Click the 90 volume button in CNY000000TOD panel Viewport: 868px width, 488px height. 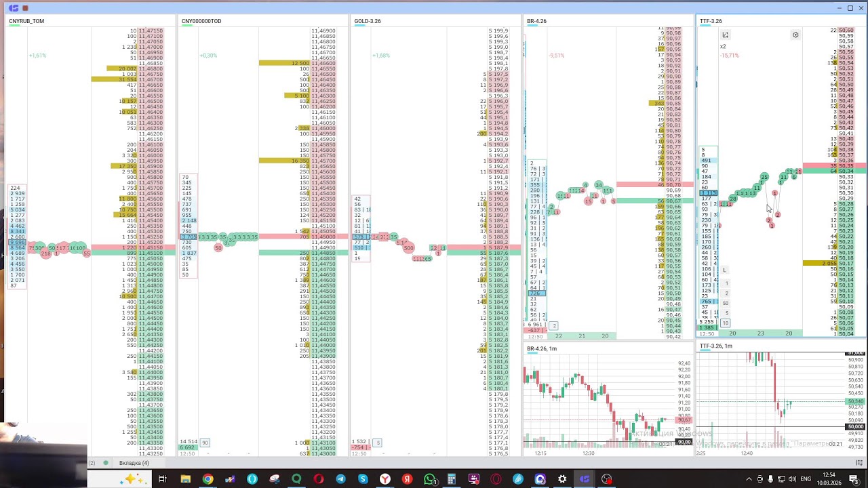pos(205,443)
